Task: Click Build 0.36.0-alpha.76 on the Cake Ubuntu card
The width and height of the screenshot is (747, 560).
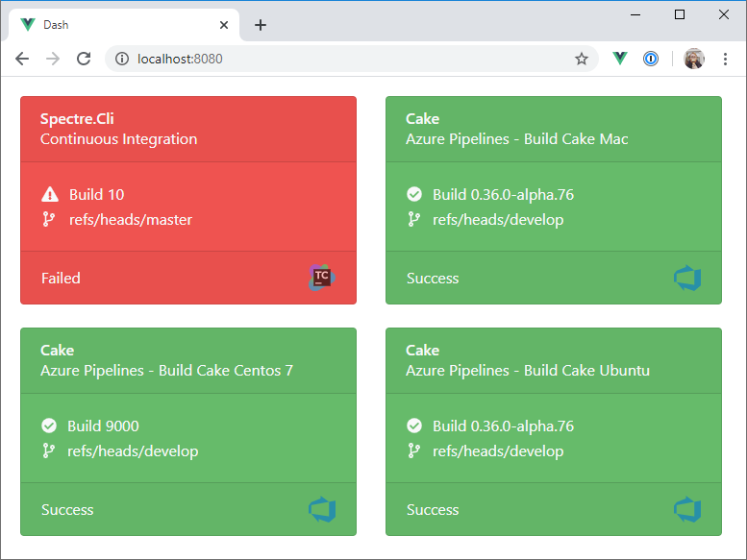Action: (x=503, y=426)
